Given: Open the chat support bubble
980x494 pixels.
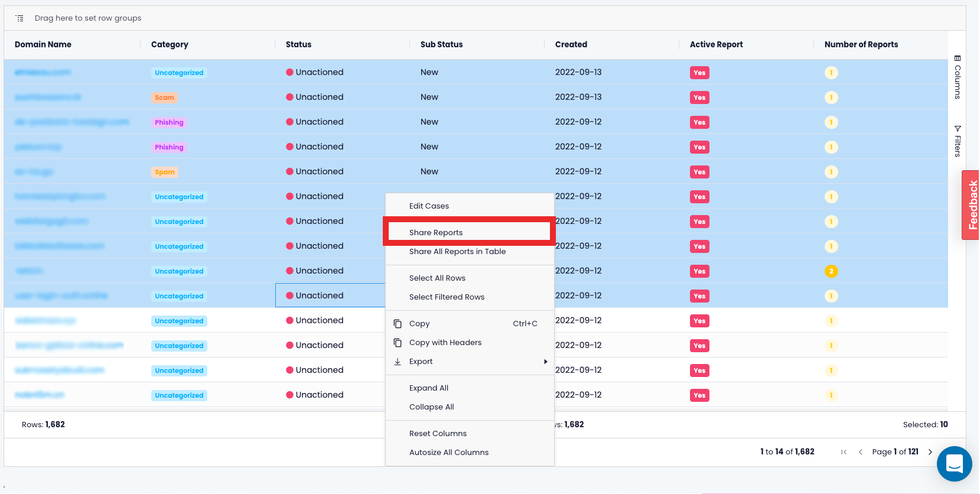Looking at the screenshot, I should [x=954, y=464].
